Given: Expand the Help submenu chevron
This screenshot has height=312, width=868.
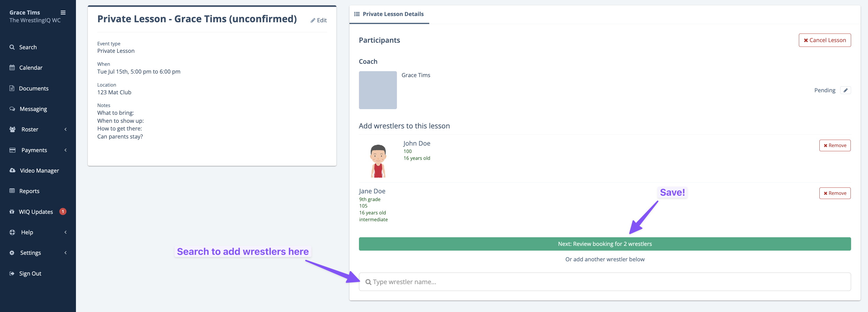Looking at the screenshot, I should tap(65, 232).
